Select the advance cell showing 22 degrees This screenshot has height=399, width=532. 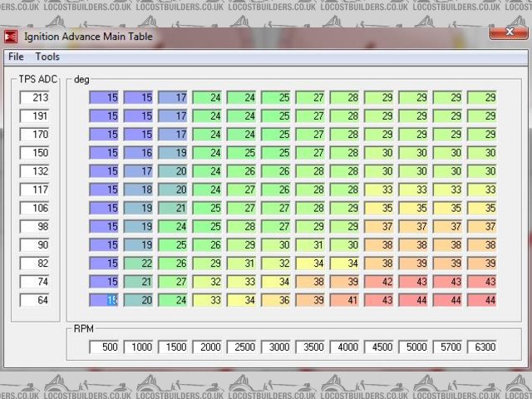[139, 264]
